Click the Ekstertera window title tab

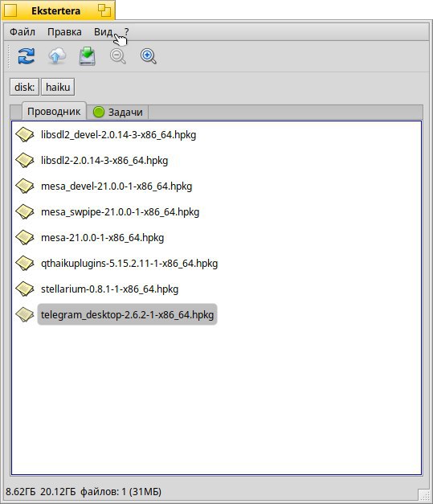click(x=56, y=10)
